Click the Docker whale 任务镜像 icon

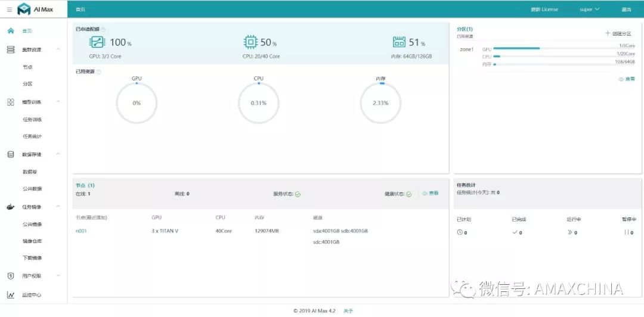click(11, 207)
